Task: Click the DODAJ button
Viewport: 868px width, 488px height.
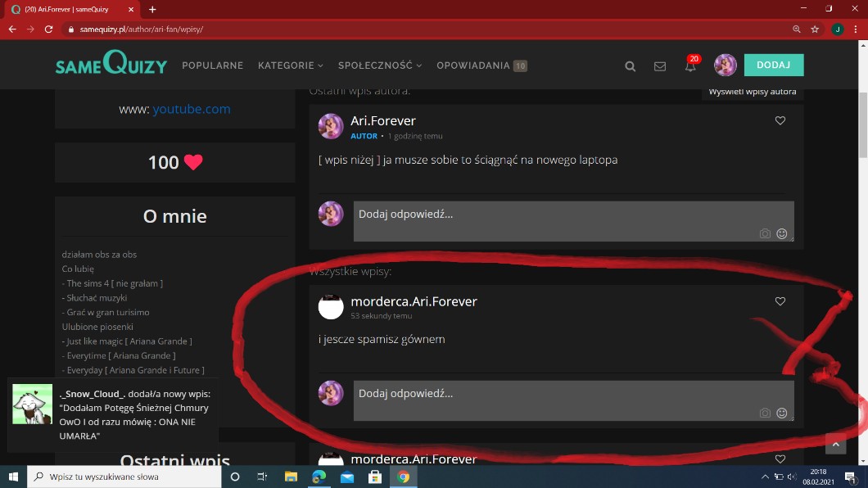Action: pyautogui.click(x=773, y=65)
